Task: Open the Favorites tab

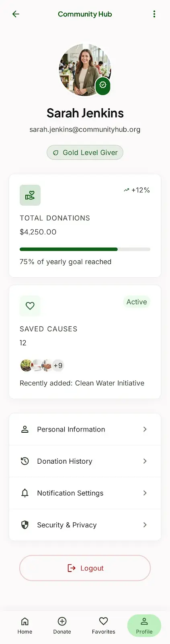Action: [x=104, y=626]
